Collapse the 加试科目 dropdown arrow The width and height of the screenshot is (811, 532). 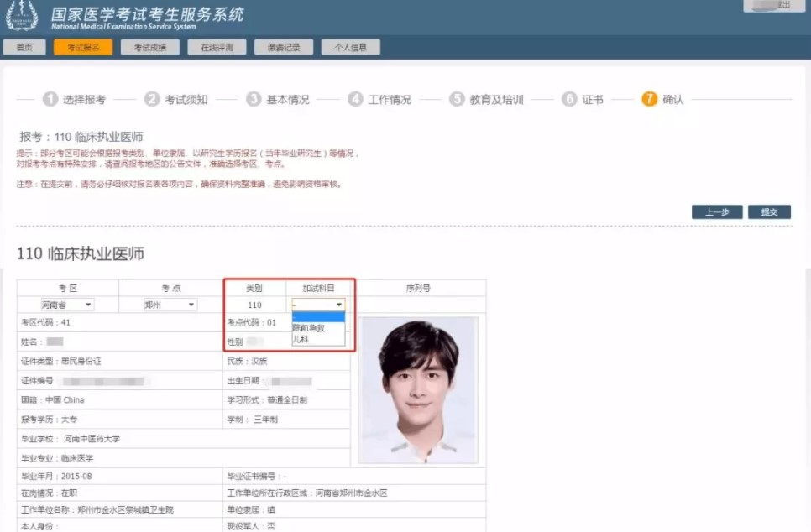pos(339,305)
